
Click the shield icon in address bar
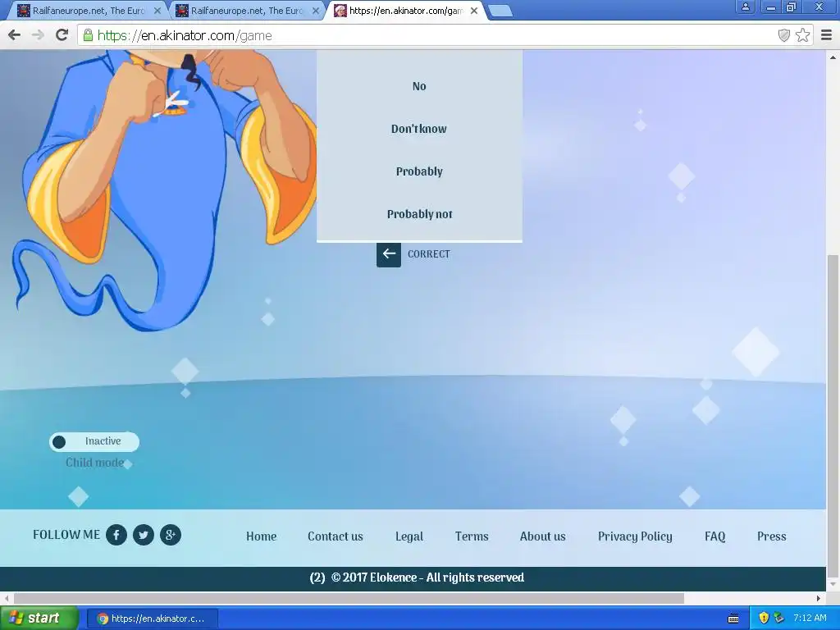point(783,35)
